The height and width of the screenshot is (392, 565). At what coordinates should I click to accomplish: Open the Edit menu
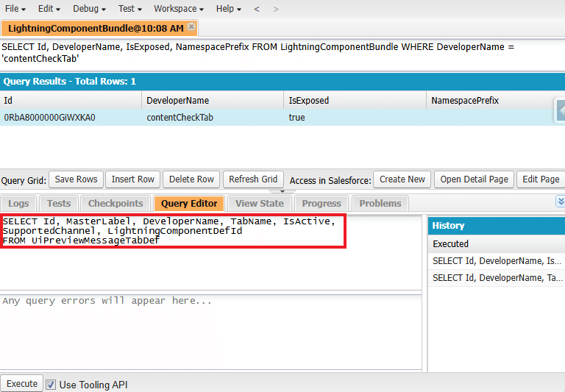pyautogui.click(x=49, y=9)
